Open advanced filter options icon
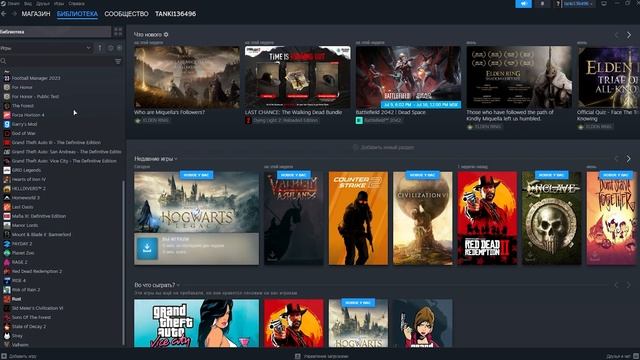Image resolution: width=640 pixels, height=360 pixels. coord(118,61)
